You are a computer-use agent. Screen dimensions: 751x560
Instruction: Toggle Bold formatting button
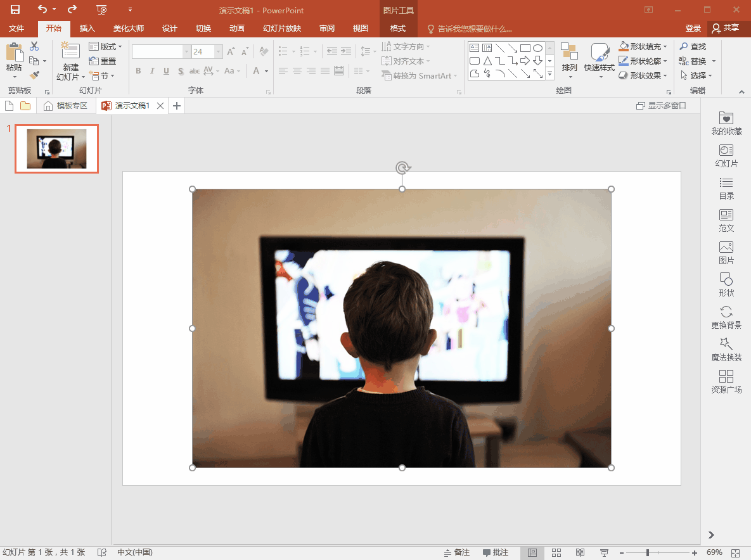point(138,71)
